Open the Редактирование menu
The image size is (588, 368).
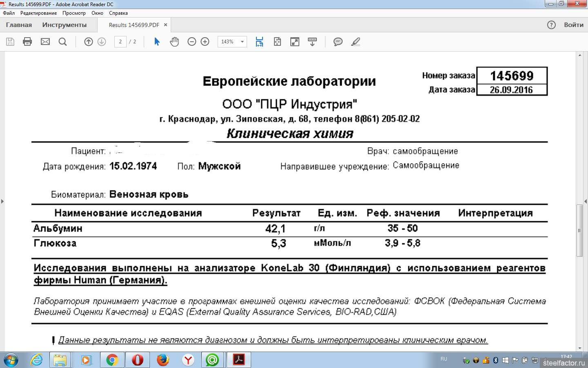39,13
